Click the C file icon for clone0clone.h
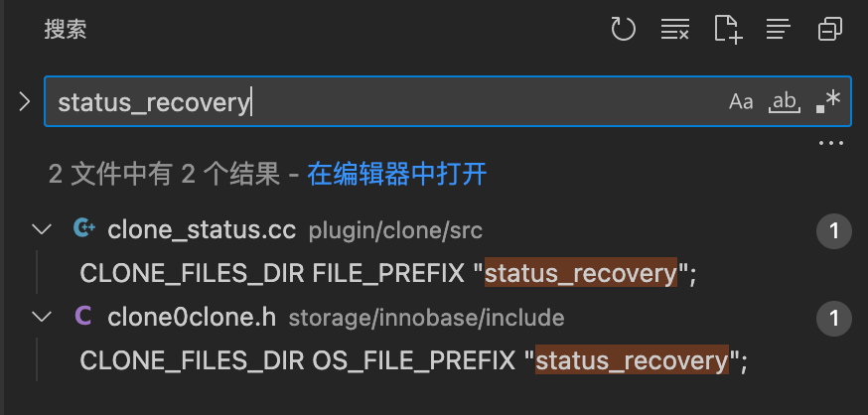 click(x=84, y=318)
